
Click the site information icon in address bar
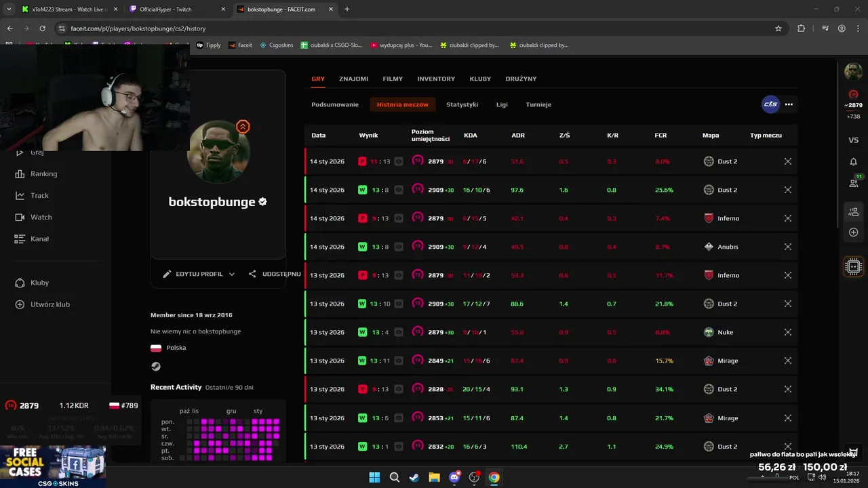pyautogui.click(x=62, y=28)
